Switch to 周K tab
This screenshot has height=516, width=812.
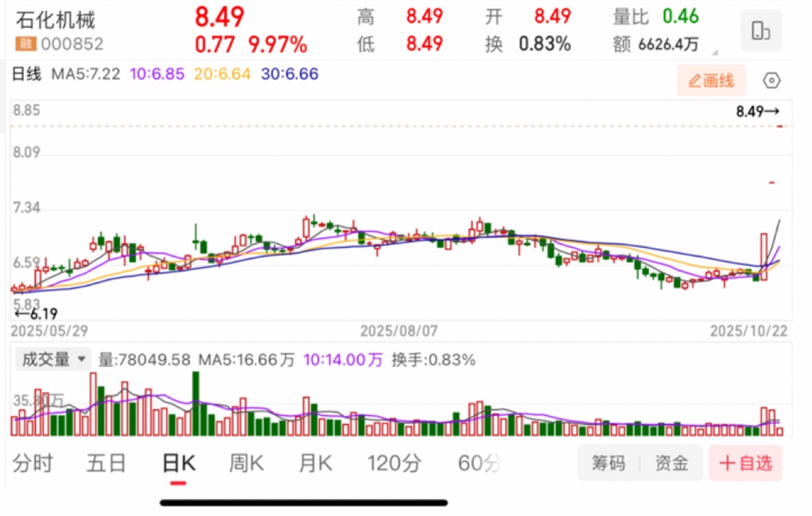tap(246, 464)
